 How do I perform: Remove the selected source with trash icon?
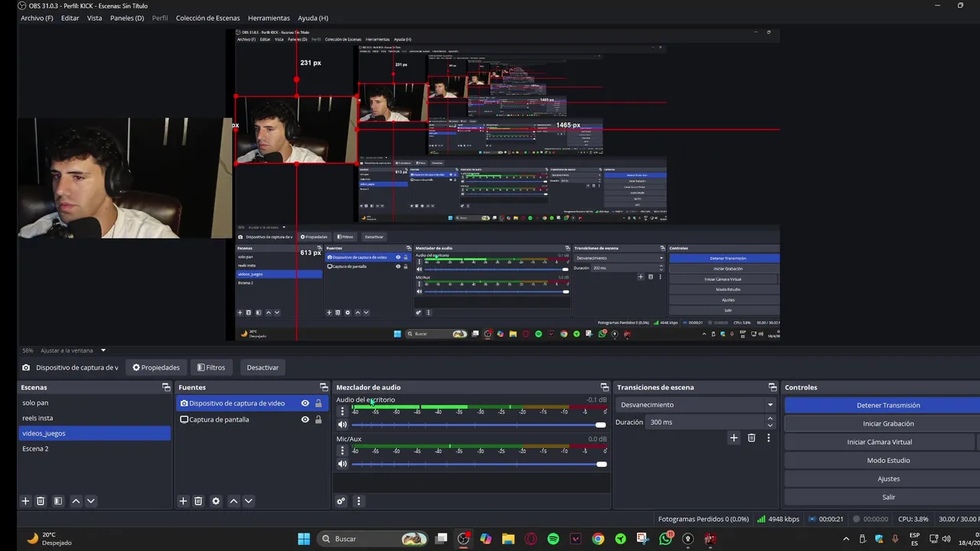pyautogui.click(x=198, y=501)
